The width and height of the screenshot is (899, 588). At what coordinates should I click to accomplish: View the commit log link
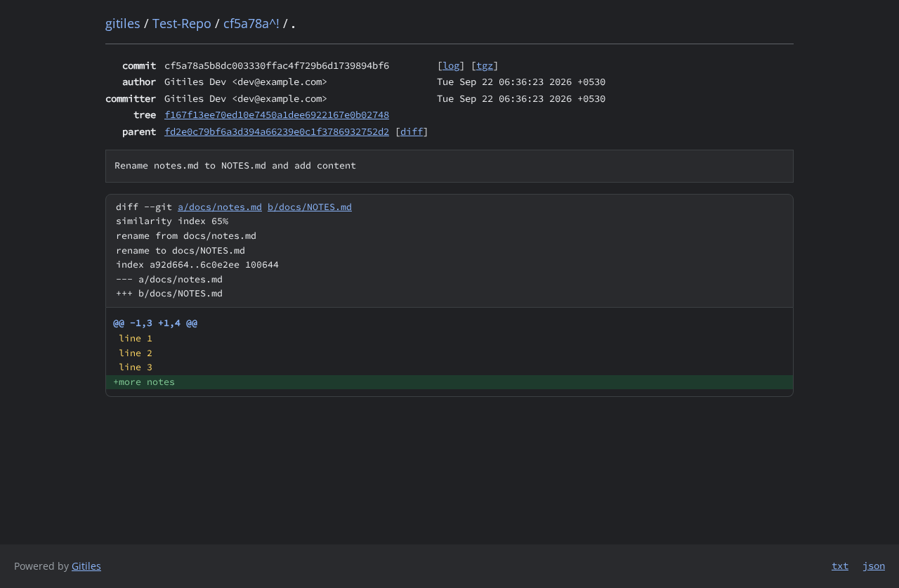click(451, 65)
